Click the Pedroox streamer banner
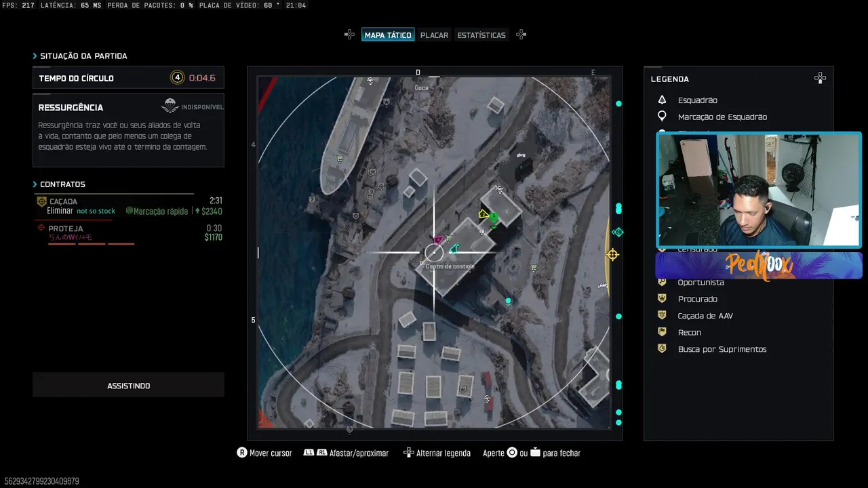This screenshot has height=488, width=868. pos(759,265)
